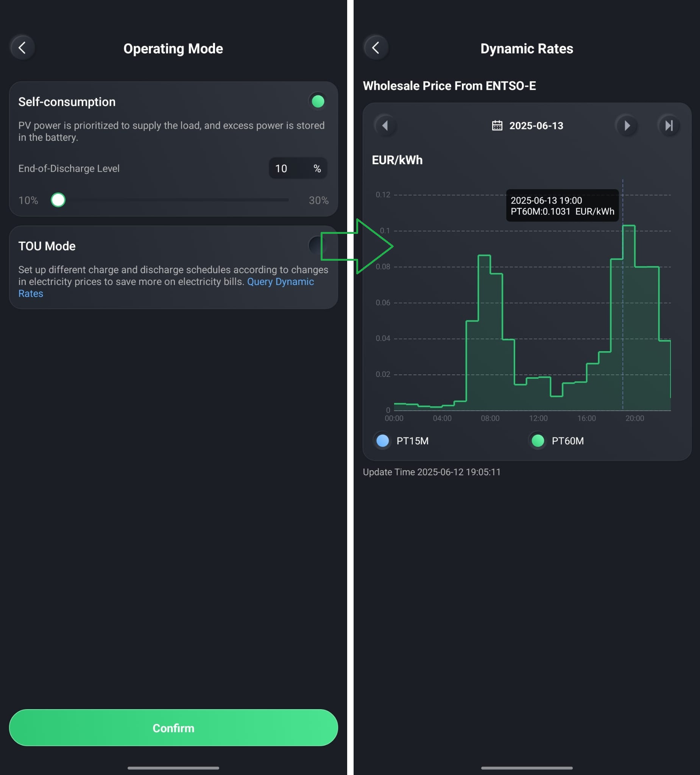
Task: Turn on the Self-consumption switch
Action: [x=318, y=102]
